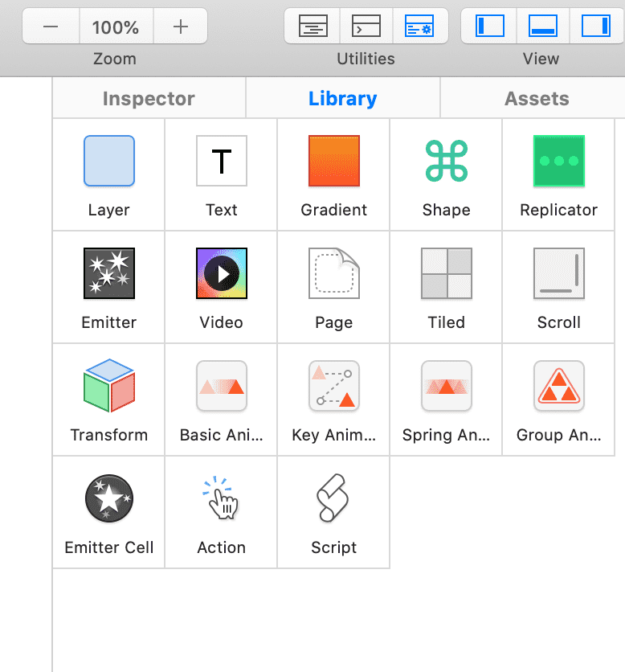Select the Key Animation icon

pyautogui.click(x=334, y=386)
